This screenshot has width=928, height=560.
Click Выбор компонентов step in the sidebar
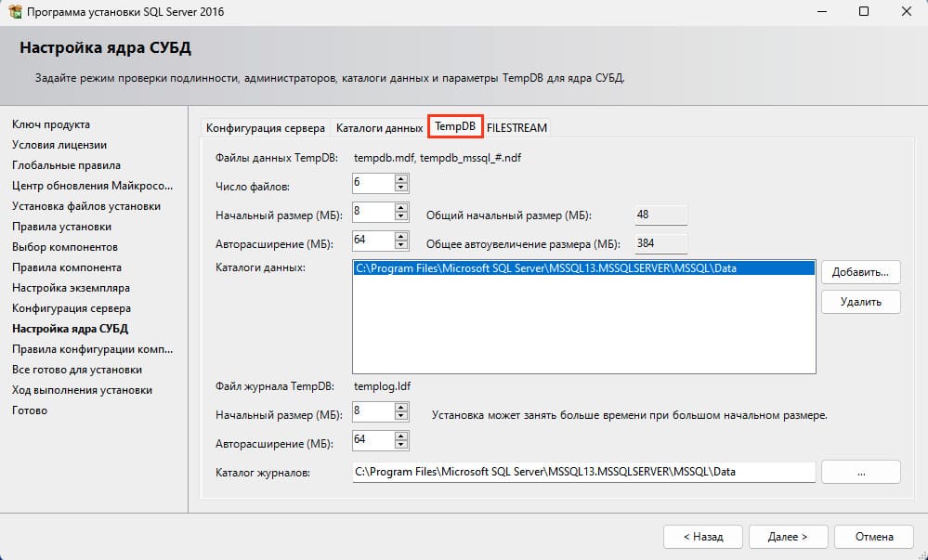pyautogui.click(x=64, y=247)
